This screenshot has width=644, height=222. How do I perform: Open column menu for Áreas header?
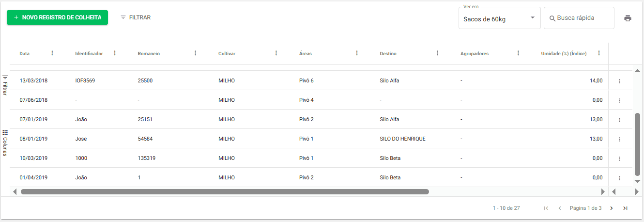pyautogui.click(x=357, y=53)
